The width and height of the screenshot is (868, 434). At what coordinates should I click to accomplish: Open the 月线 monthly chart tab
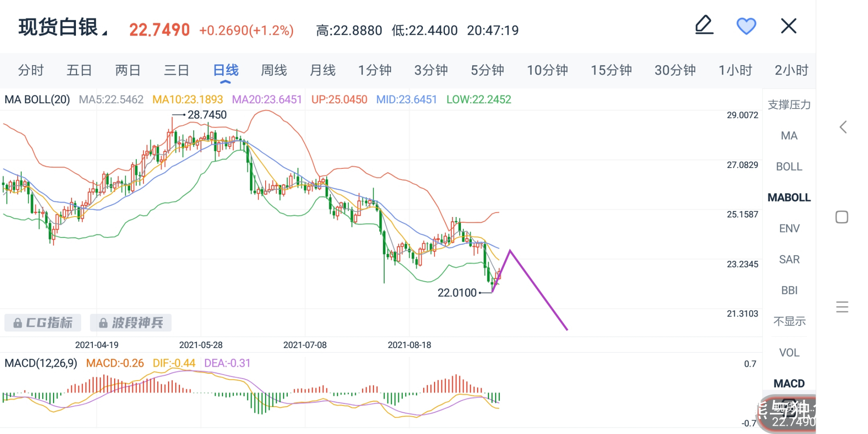coord(322,70)
